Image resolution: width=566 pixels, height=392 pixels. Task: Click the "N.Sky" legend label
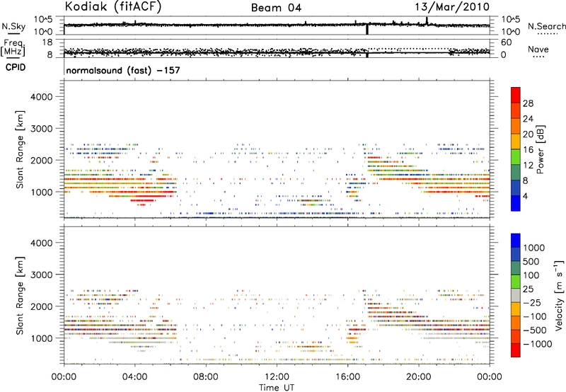[13, 26]
